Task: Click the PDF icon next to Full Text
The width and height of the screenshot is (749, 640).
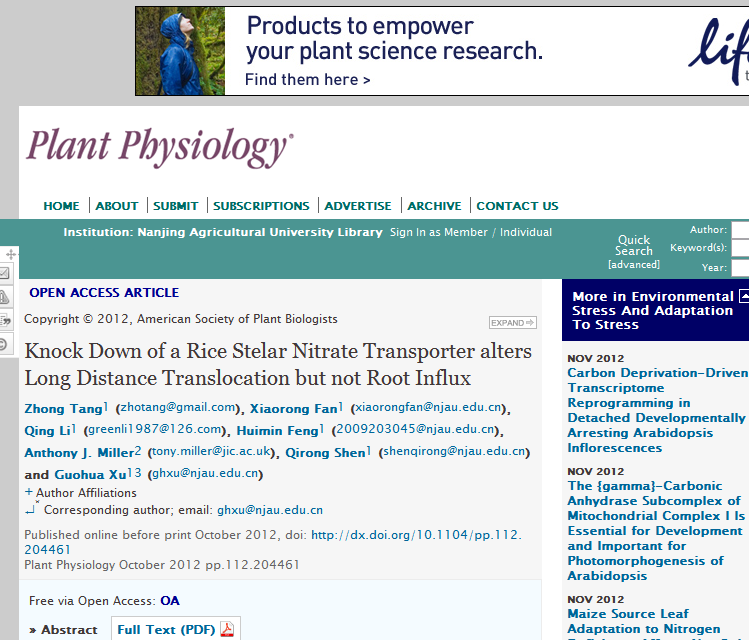Action: [x=227, y=629]
